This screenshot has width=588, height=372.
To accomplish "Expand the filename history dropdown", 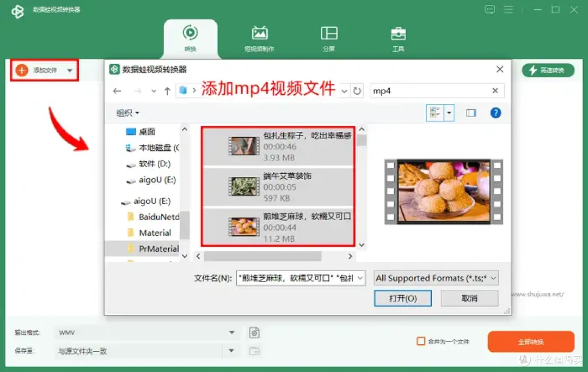I will [360, 278].
